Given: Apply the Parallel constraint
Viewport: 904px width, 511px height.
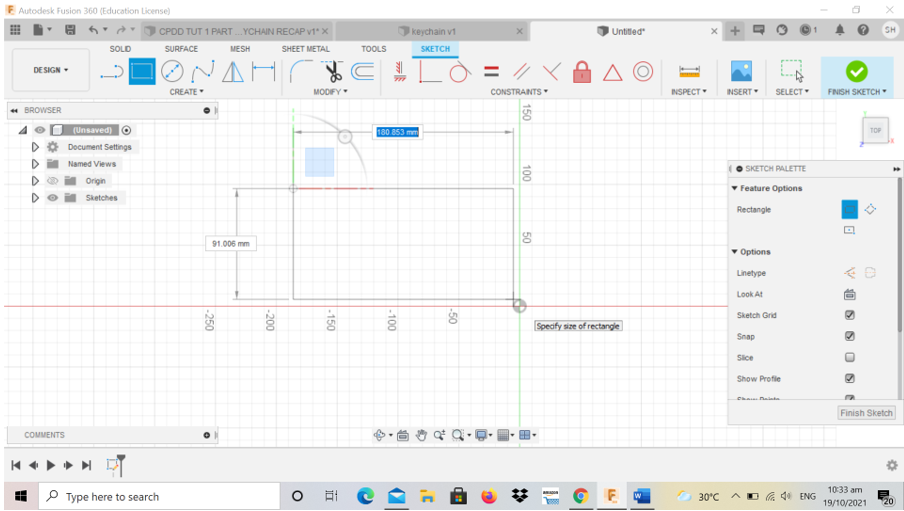Looking at the screenshot, I should (521, 72).
